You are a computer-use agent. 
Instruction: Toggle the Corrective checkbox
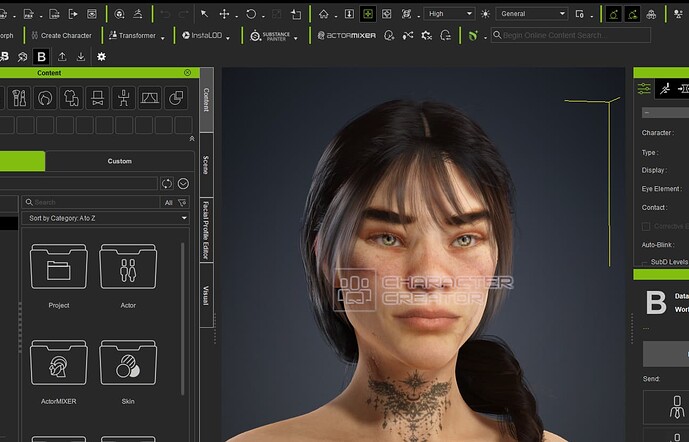tap(646, 226)
